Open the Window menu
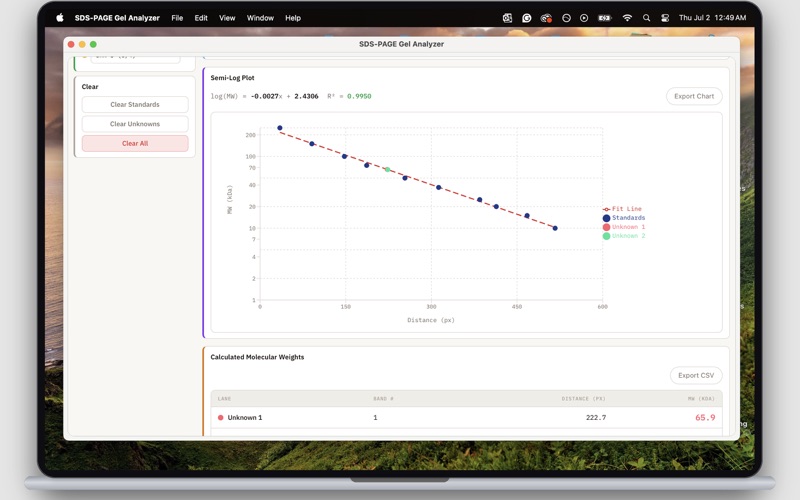 pyautogui.click(x=260, y=18)
